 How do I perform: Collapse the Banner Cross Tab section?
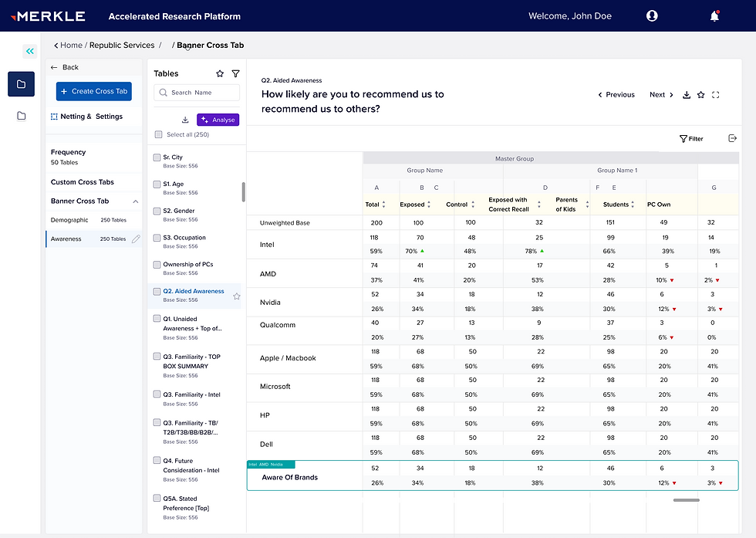136,201
